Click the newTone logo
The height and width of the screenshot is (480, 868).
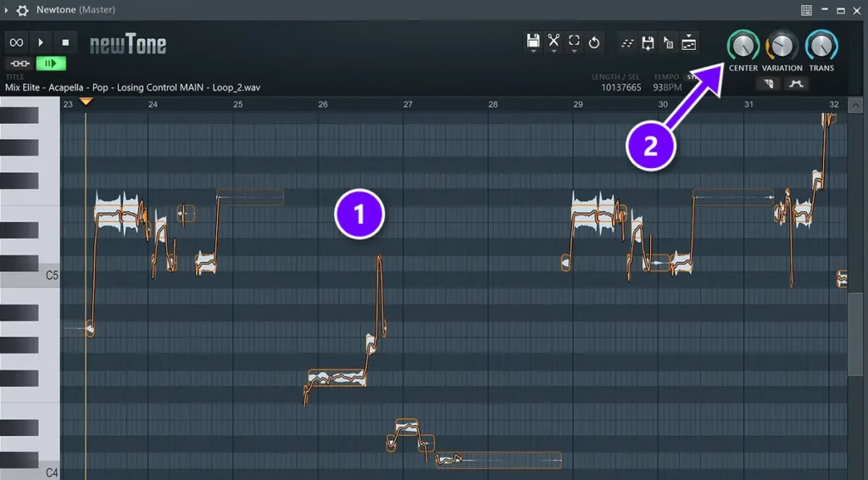pyautogui.click(x=128, y=44)
